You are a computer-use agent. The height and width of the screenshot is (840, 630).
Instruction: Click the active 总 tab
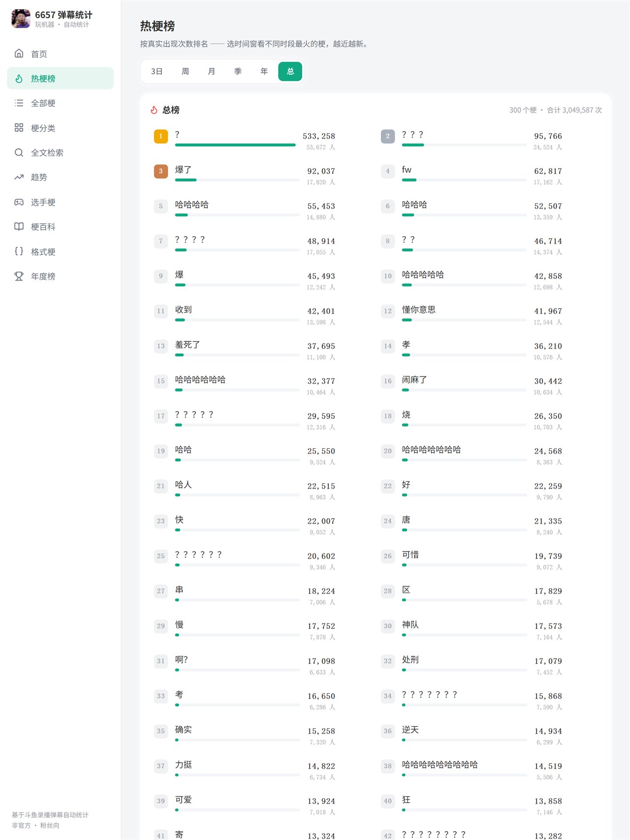point(290,71)
